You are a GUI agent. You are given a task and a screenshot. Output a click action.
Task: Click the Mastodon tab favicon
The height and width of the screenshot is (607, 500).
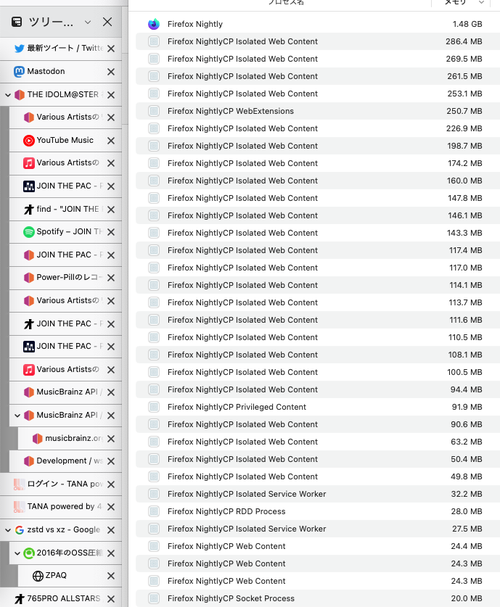[19, 71]
